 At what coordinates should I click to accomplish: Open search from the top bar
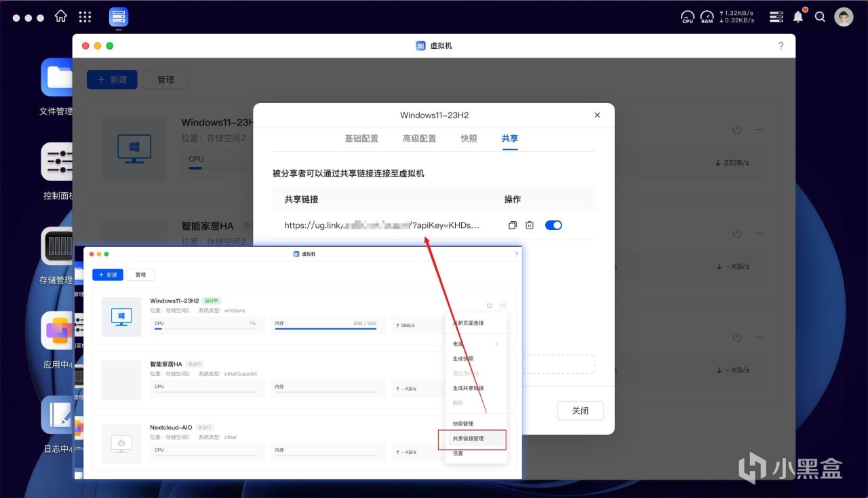820,17
